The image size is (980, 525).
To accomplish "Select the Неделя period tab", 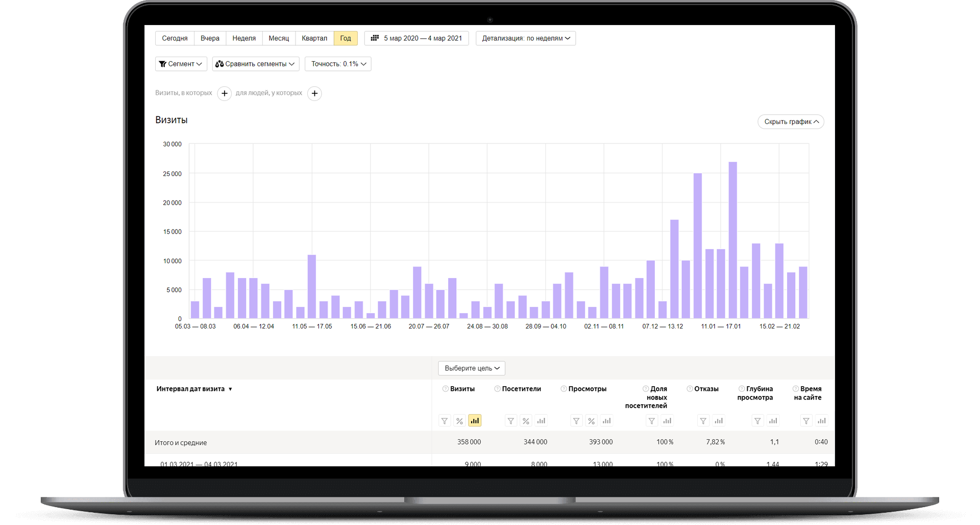I will pos(244,38).
